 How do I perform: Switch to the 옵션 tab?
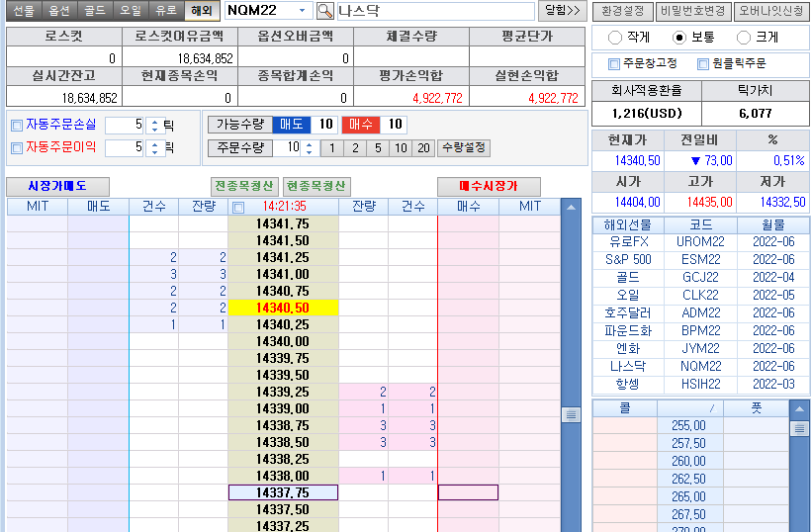tap(59, 11)
